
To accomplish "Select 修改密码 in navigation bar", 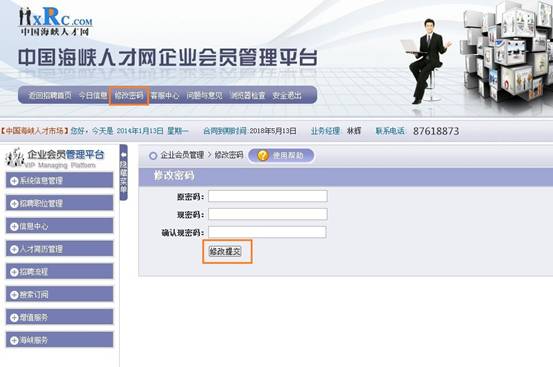I will 129,95.
